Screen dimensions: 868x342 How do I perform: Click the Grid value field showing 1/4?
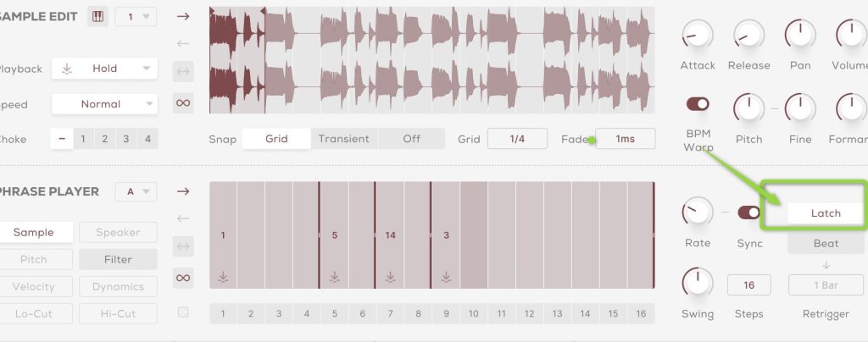coord(517,139)
